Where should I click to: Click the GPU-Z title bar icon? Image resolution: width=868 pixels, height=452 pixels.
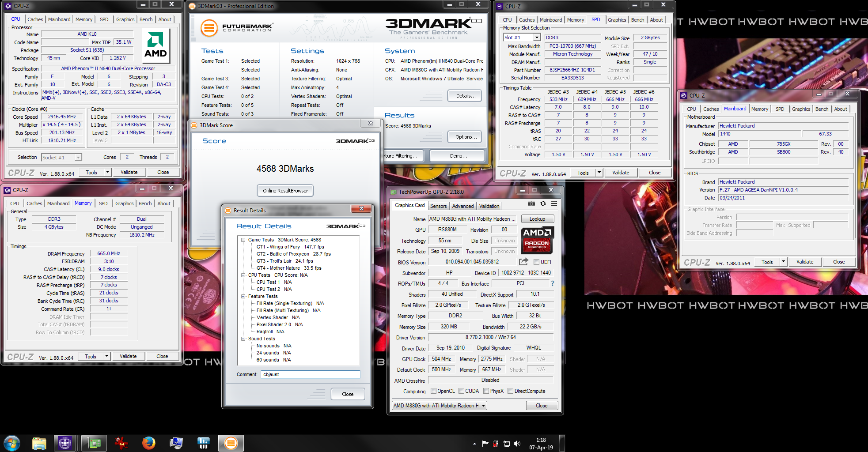tap(393, 192)
